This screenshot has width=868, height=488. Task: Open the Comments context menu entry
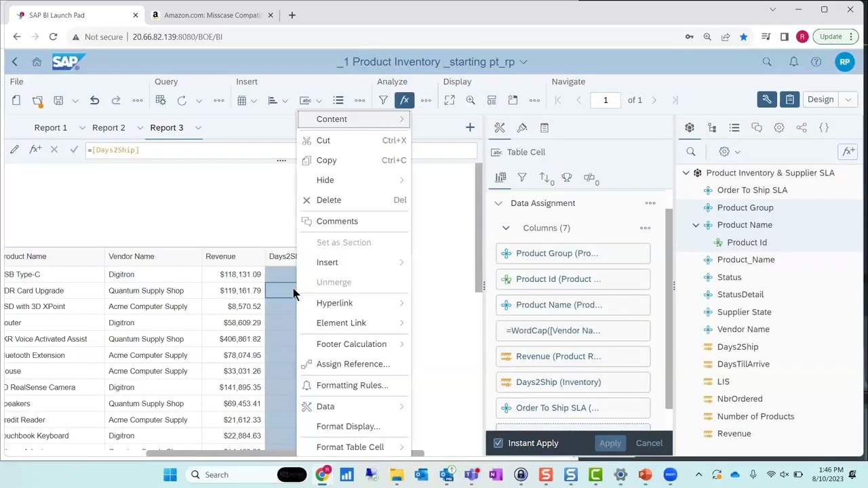pyautogui.click(x=353, y=221)
